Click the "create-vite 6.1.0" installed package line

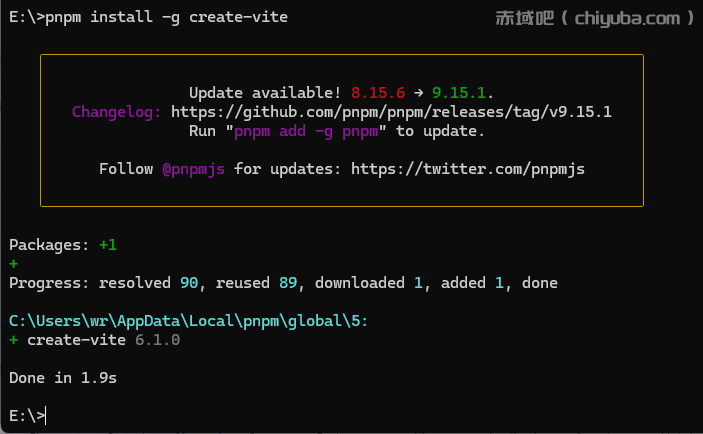[95, 340]
